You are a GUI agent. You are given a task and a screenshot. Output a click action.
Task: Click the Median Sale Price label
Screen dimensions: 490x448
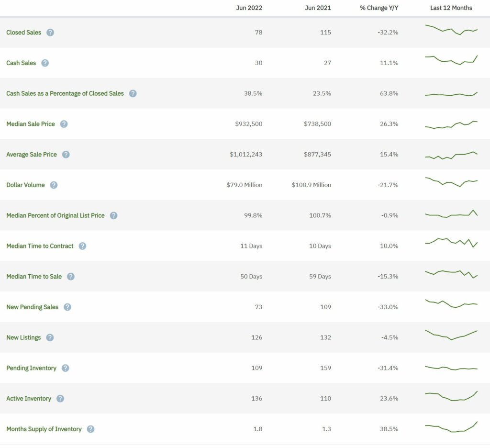click(x=30, y=124)
